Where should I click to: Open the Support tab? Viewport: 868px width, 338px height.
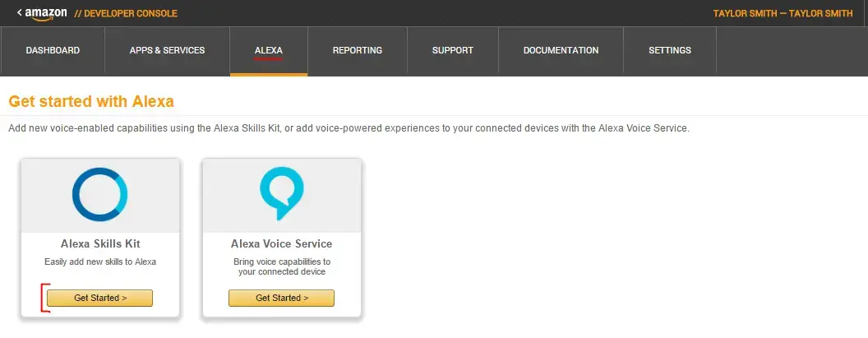pos(453,50)
